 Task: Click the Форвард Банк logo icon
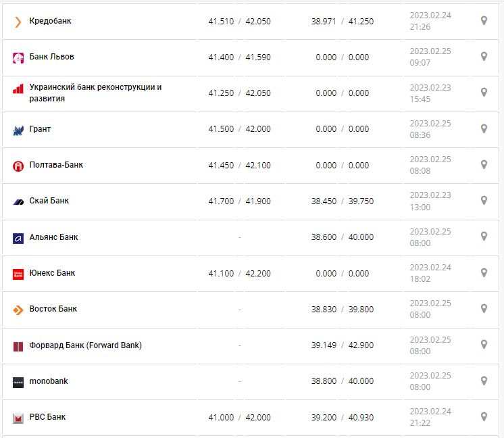18,346
